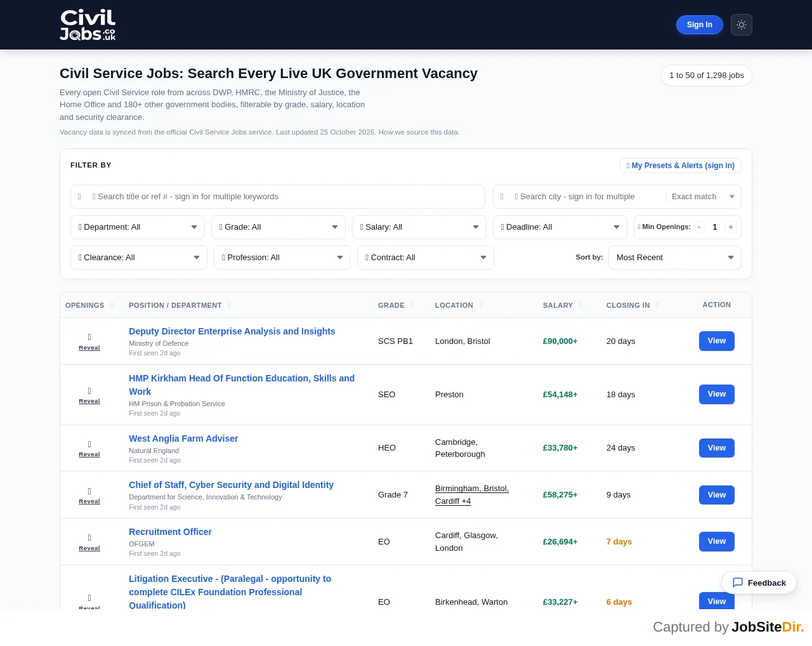This screenshot has height=646, width=812.
Task: Focus the title or ref search field
Action: click(x=278, y=197)
